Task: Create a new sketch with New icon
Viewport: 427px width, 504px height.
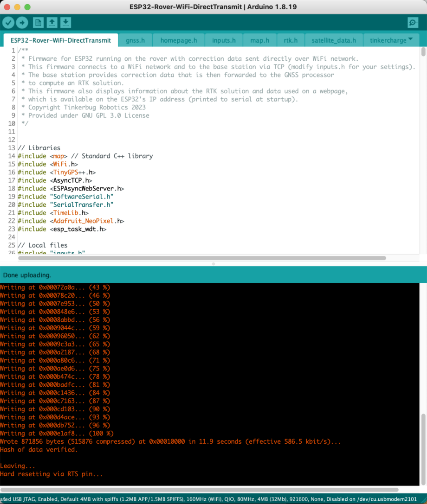Action: click(x=38, y=22)
